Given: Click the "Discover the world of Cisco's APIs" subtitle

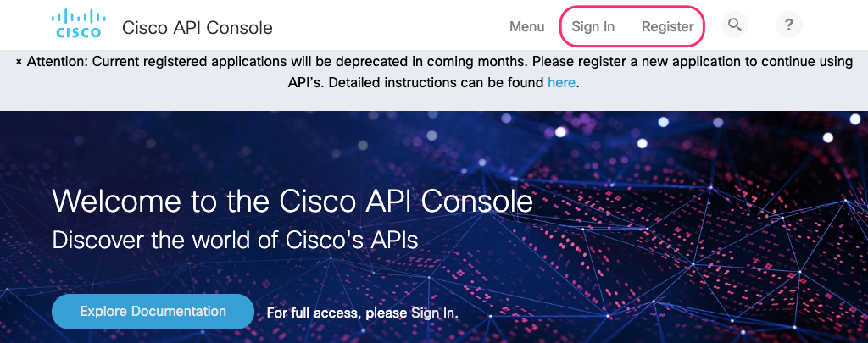Looking at the screenshot, I should tap(235, 241).
